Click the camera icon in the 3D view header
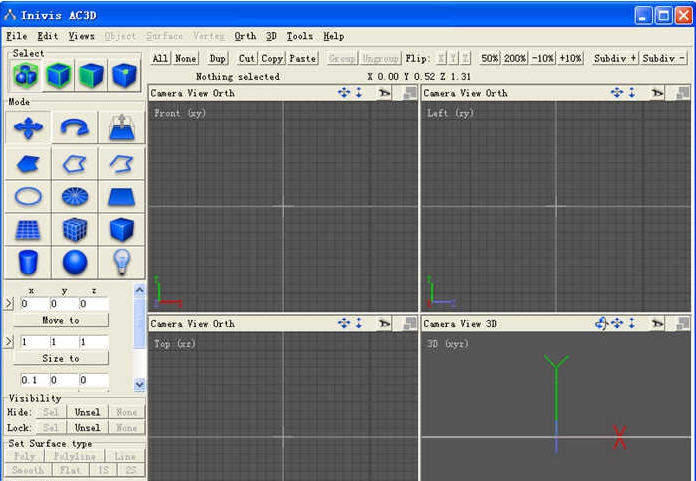The image size is (696, 481). tap(657, 324)
